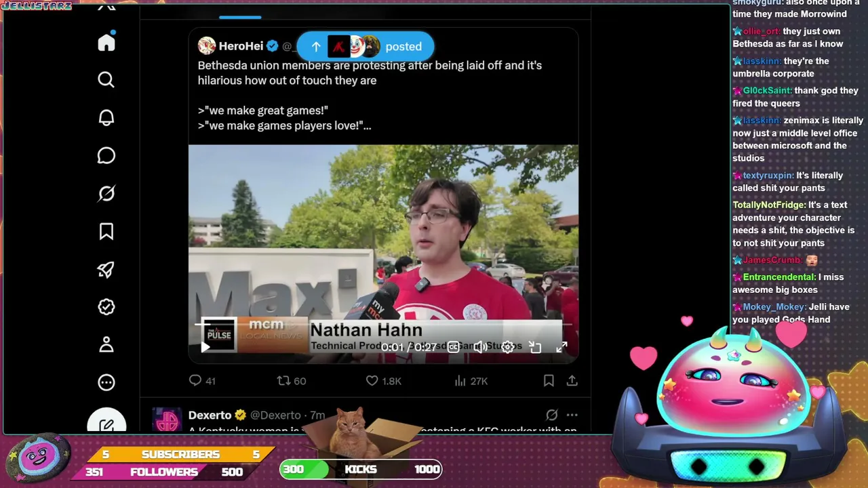Click chat username 'ollie_ort'
This screenshot has height=488, width=868.
[x=762, y=31]
